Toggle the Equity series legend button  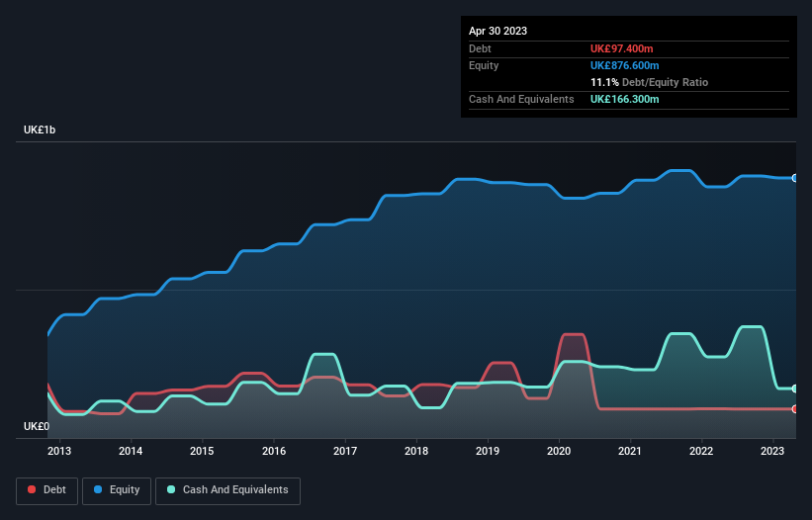(117, 490)
